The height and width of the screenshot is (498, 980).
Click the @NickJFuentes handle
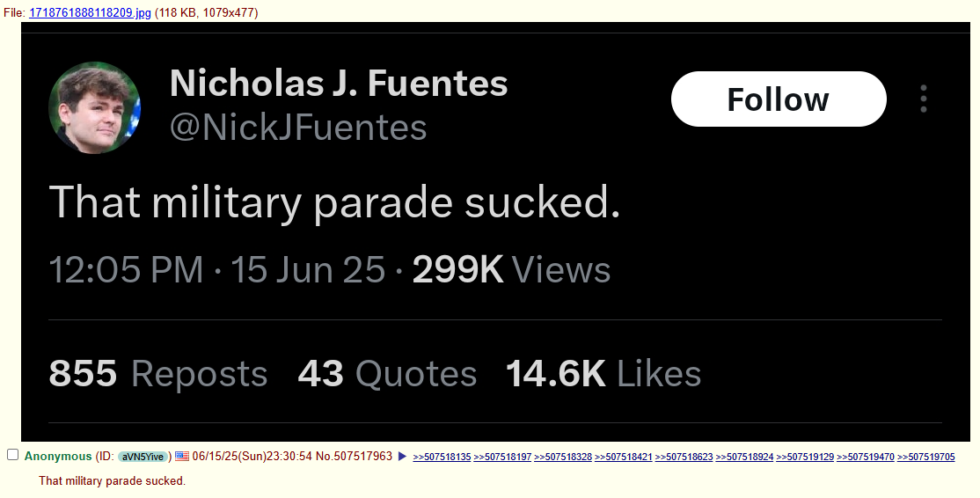298,128
